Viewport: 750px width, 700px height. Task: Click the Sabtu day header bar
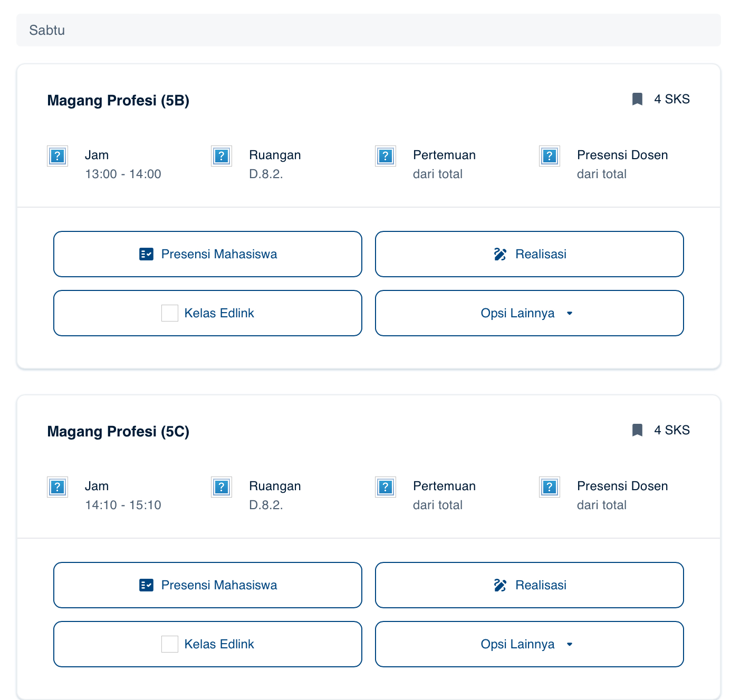368,30
